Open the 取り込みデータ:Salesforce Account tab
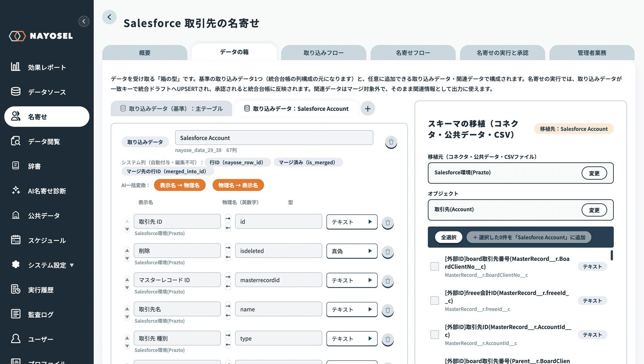Viewport: 644px width, 364px height. (296, 108)
